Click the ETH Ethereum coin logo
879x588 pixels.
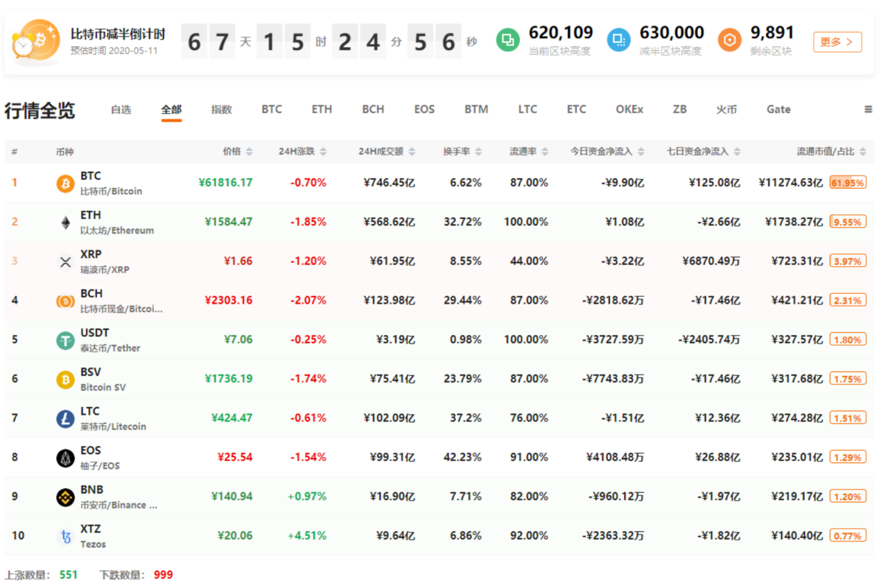(x=65, y=223)
